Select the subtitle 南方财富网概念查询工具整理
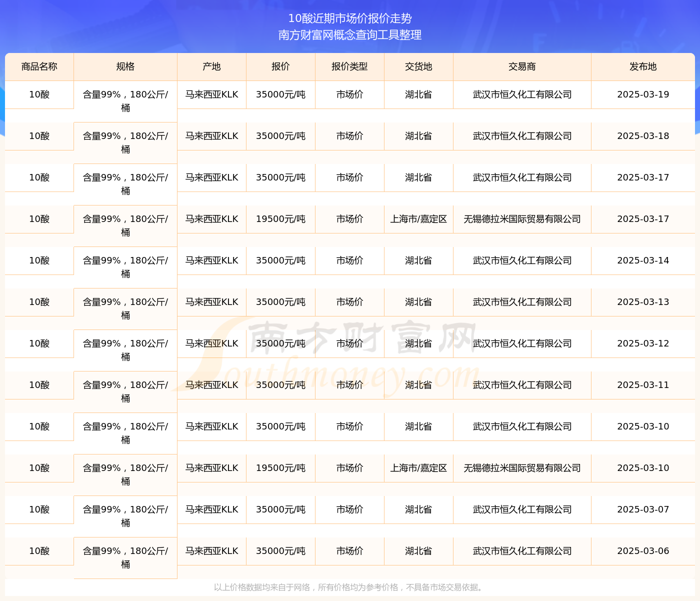This screenshot has height=601, width=700. 350,35
